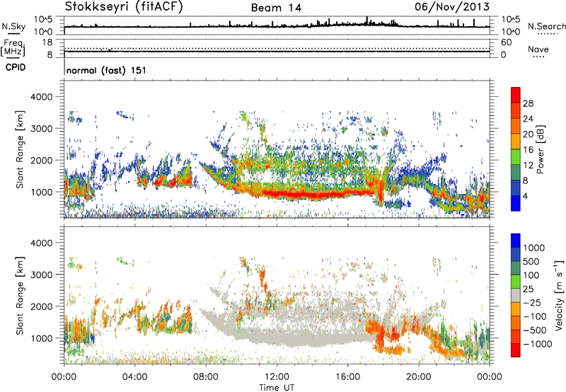Click the red bottom of velocity colorbar
This screenshot has height=392, width=566.
click(516, 350)
